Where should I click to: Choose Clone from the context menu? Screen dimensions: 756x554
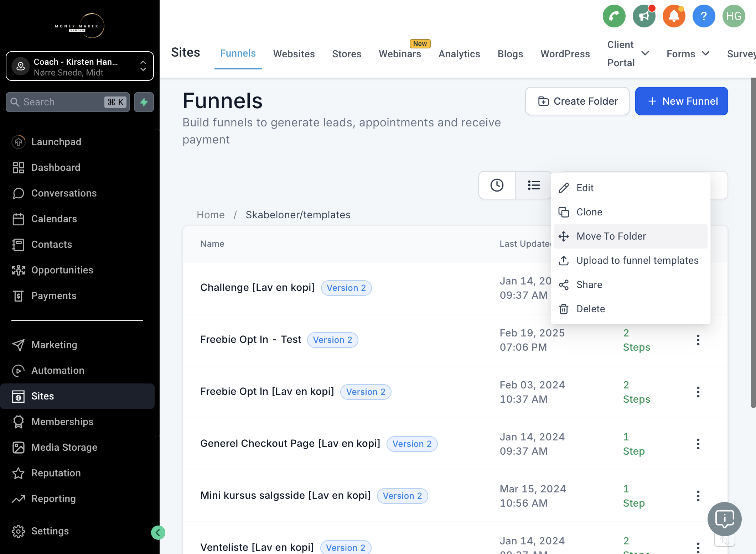tap(630, 212)
